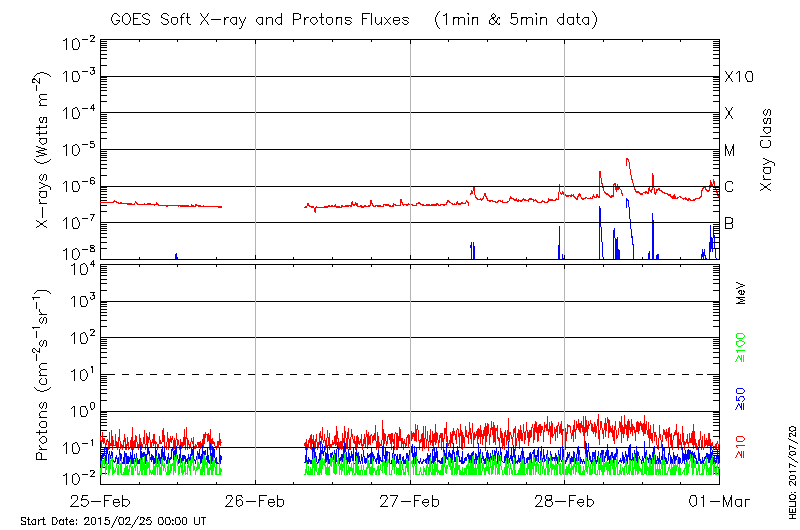The height and width of the screenshot is (530, 800).
Task: Select the B X-ray class label
Action: [x=729, y=223]
